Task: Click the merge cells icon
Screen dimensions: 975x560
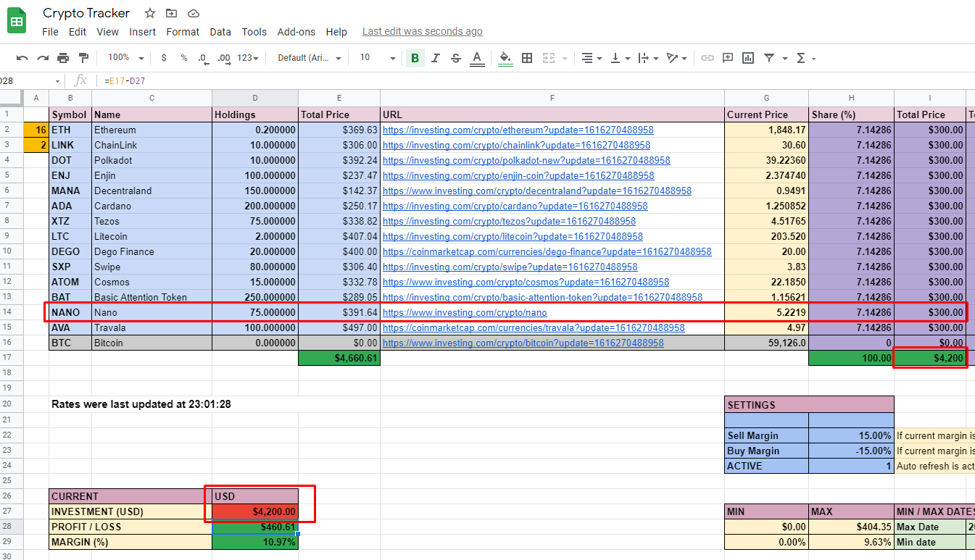Action: click(549, 58)
